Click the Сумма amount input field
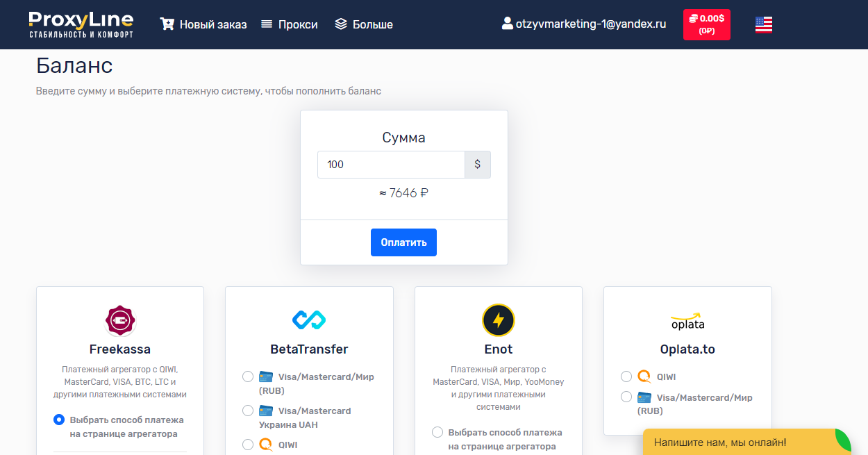 coord(391,165)
